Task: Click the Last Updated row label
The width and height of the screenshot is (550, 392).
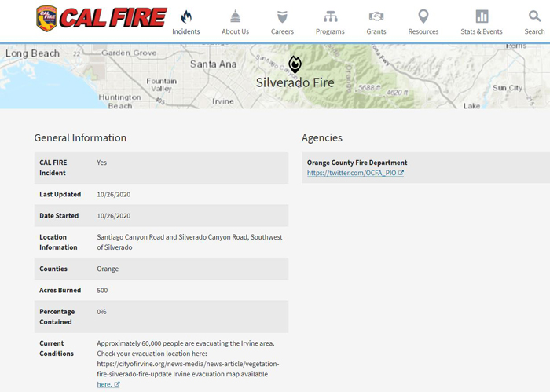Action: [x=60, y=195]
